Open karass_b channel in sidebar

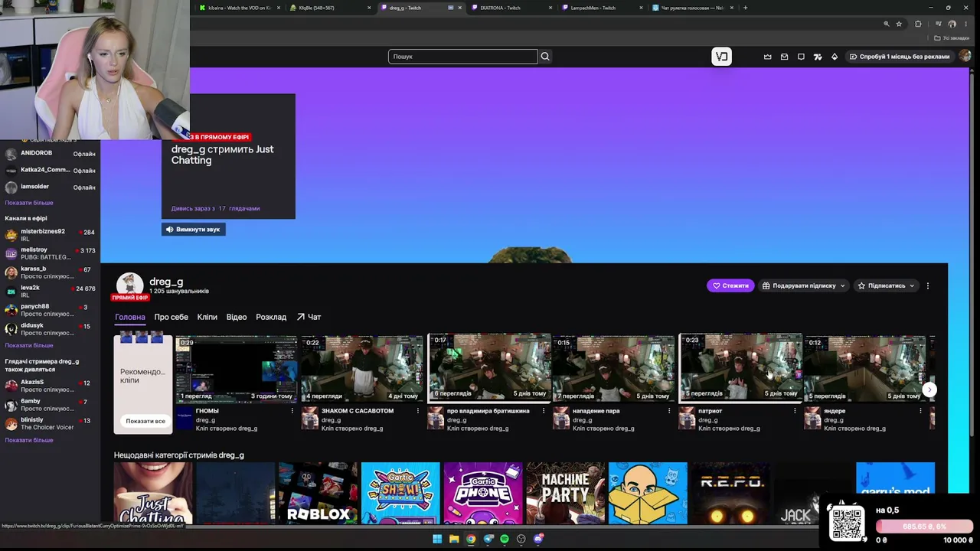click(50, 272)
